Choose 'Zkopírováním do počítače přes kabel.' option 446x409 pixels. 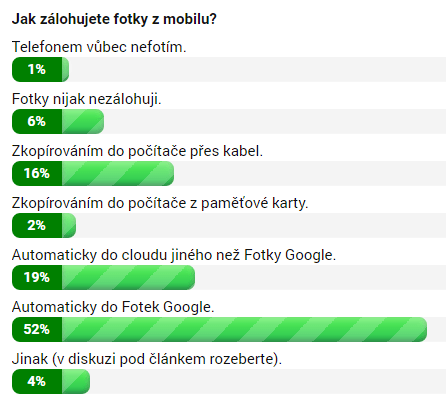[x=137, y=151]
